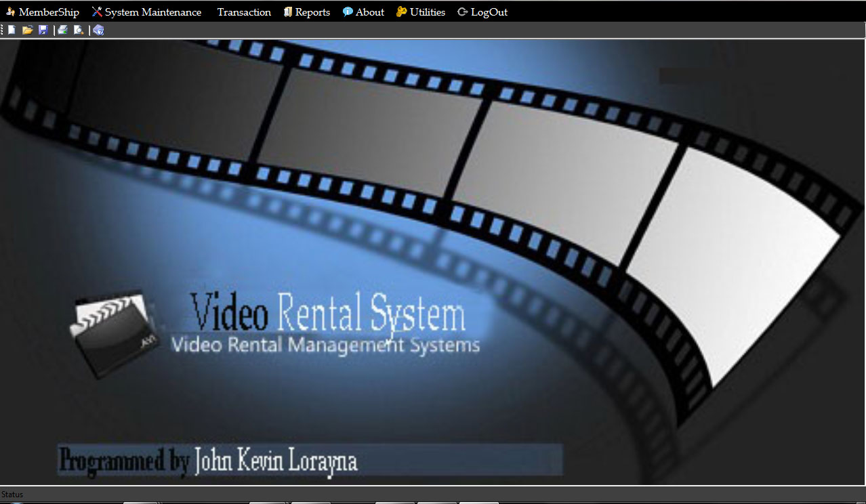Image resolution: width=866 pixels, height=504 pixels.
Task: Open the System Maintenance menu
Action: (x=147, y=12)
